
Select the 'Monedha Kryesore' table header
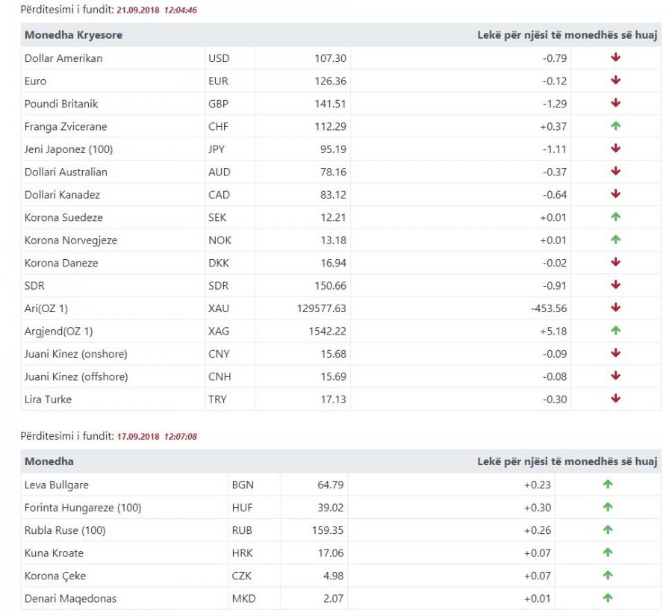pyautogui.click(x=73, y=35)
